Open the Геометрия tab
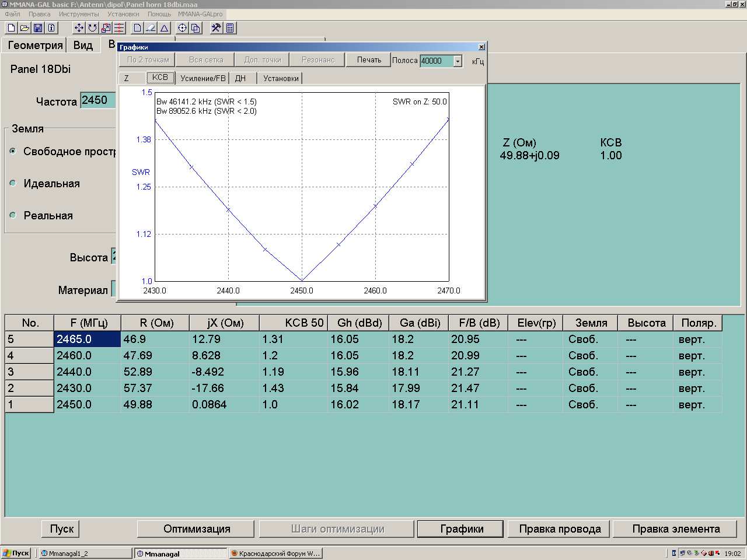Viewport: 747px width, 560px height. pos(35,45)
